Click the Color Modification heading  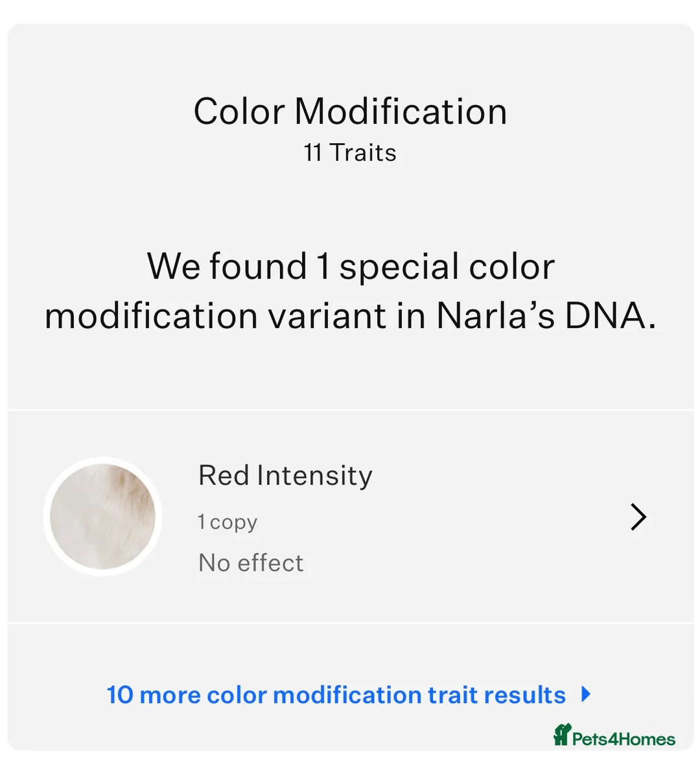(x=350, y=111)
